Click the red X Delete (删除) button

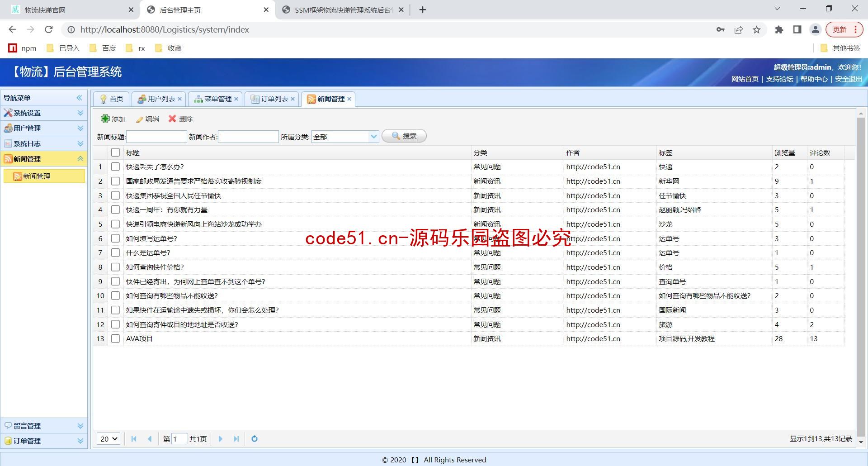tap(180, 119)
